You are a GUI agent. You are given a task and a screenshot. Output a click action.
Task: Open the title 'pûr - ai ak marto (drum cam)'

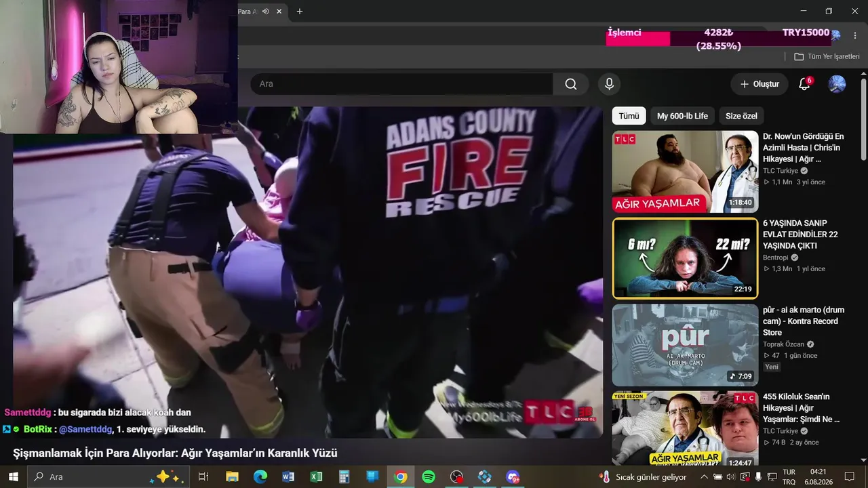(x=804, y=321)
